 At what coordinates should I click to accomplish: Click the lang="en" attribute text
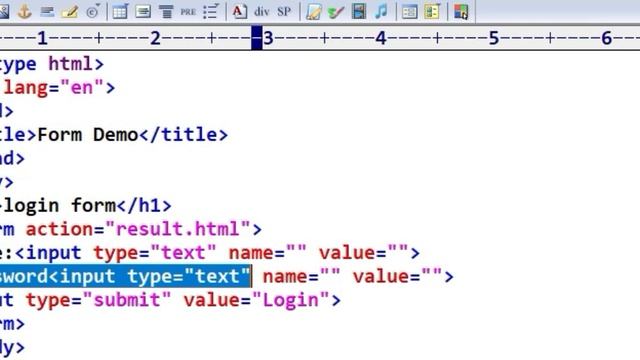(x=54, y=88)
